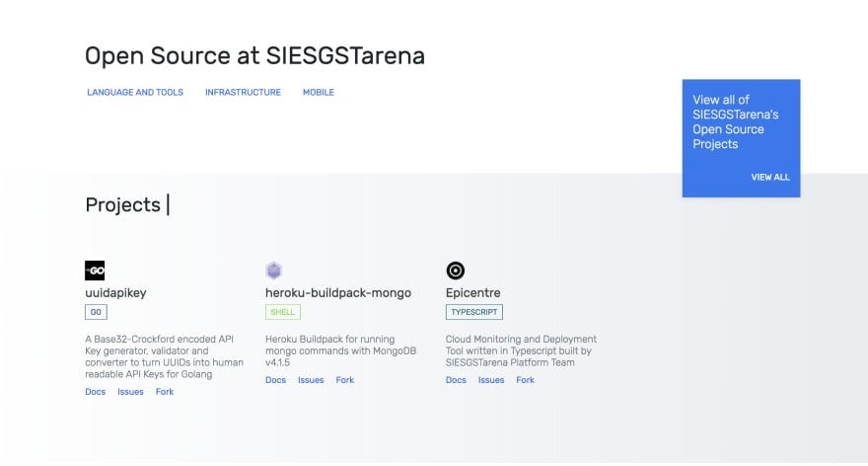Switch to the Infrastructure tab
868x466 pixels.
pos(243,92)
